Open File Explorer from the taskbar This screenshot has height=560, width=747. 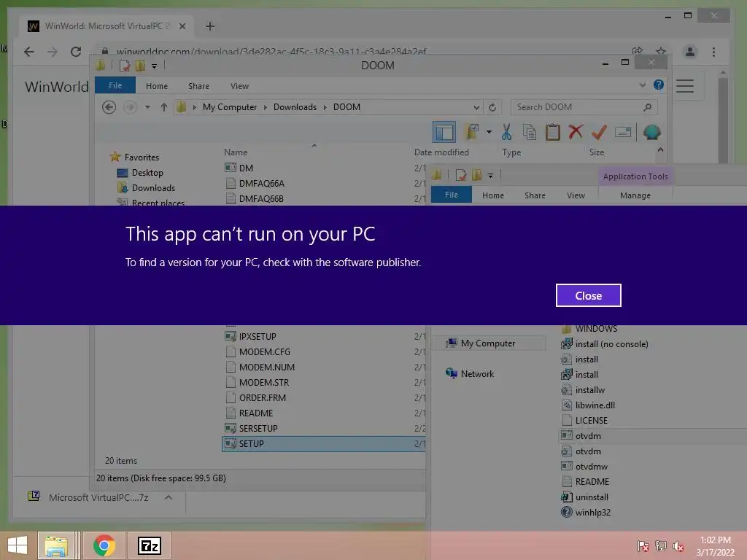(x=55, y=545)
